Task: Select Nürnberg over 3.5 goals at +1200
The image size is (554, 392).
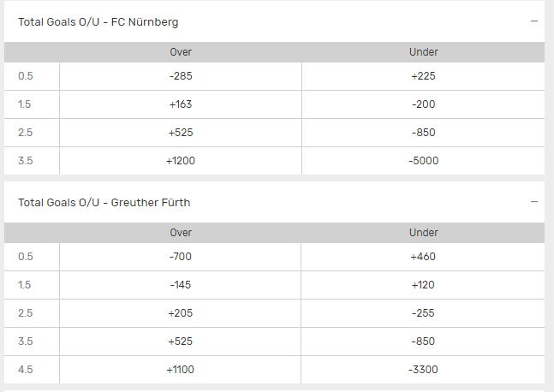Action: (181, 161)
